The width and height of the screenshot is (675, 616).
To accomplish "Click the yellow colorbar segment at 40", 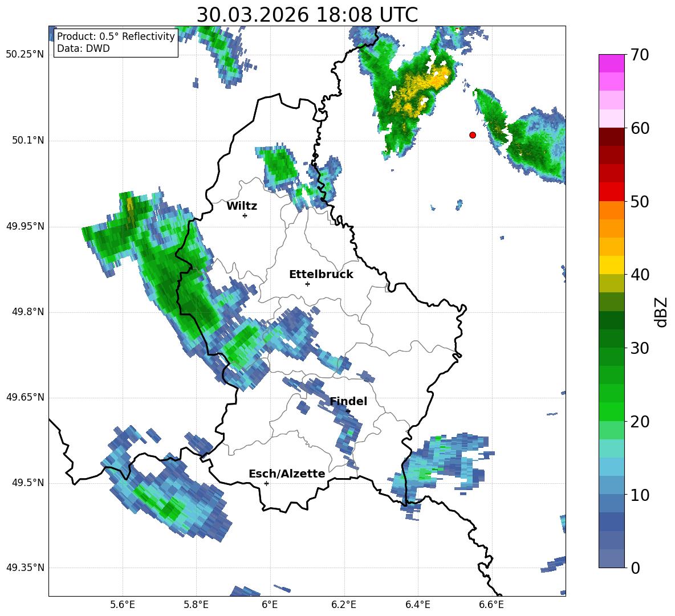I will click(x=611, y=265).
